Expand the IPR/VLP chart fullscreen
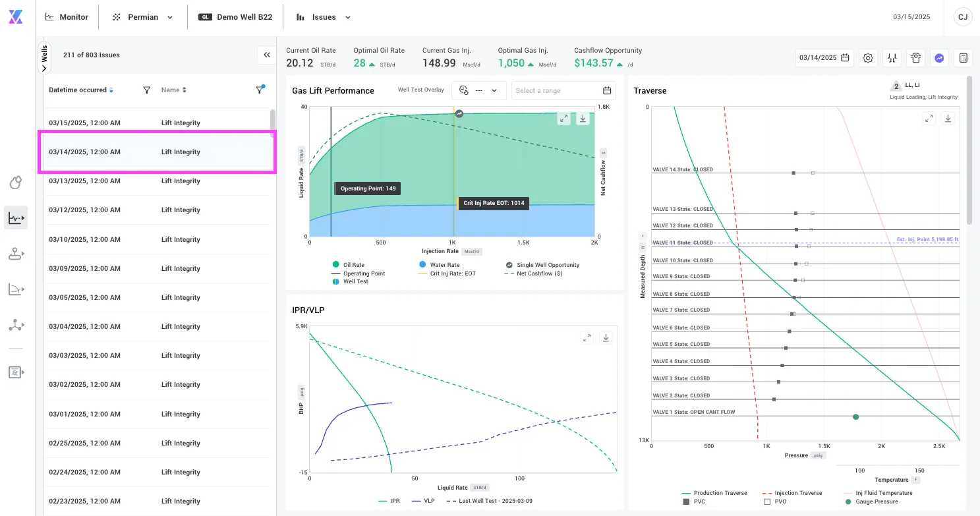This screenshot has width=980, height=516. point(587,337)
